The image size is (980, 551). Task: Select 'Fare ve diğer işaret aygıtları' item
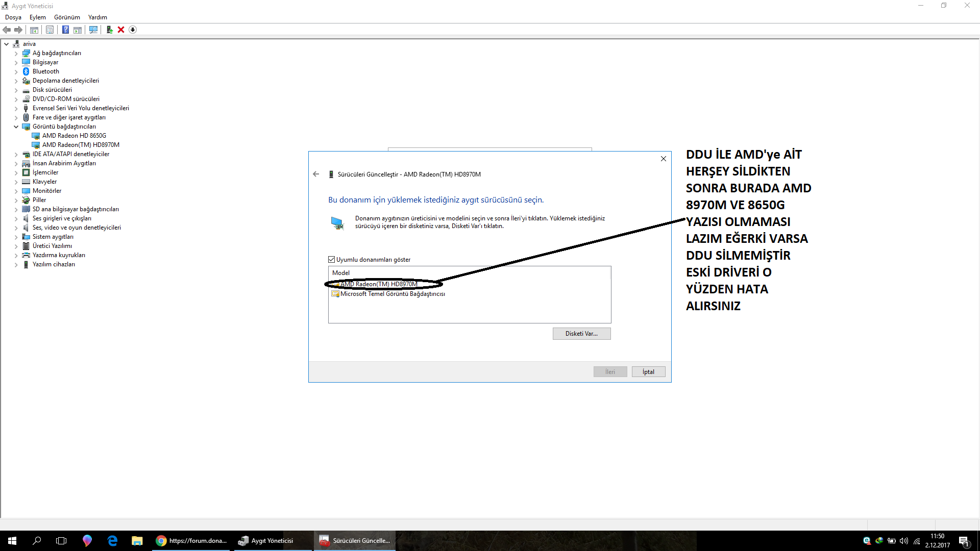click(69, 117)
